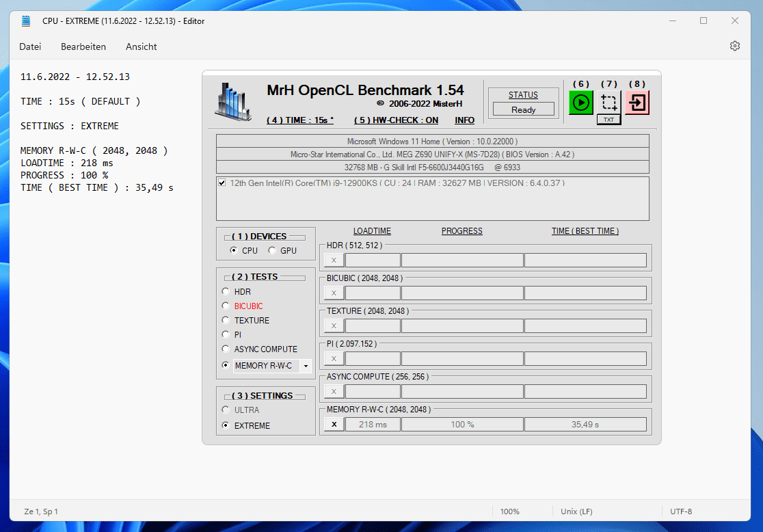This screenshot has width=763, height=532.
Task: Click the X button in PI row
Action: (x=334, y=359)
